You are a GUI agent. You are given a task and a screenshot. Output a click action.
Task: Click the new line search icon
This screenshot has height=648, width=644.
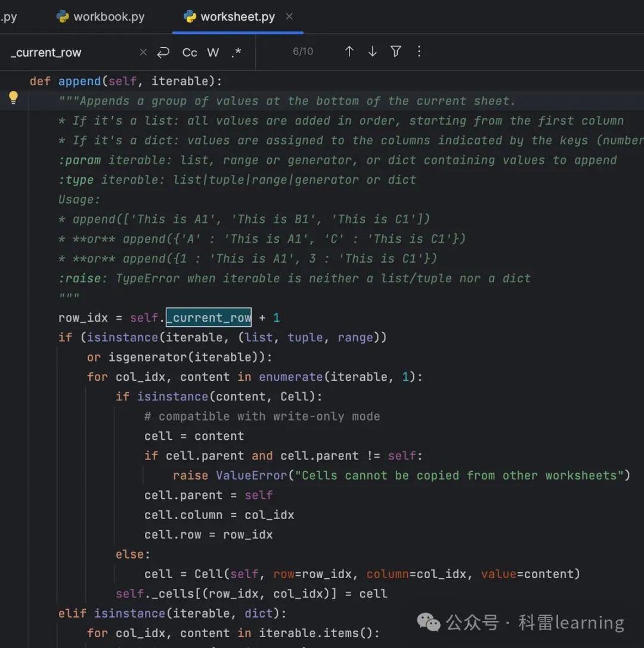pos(163,52)
